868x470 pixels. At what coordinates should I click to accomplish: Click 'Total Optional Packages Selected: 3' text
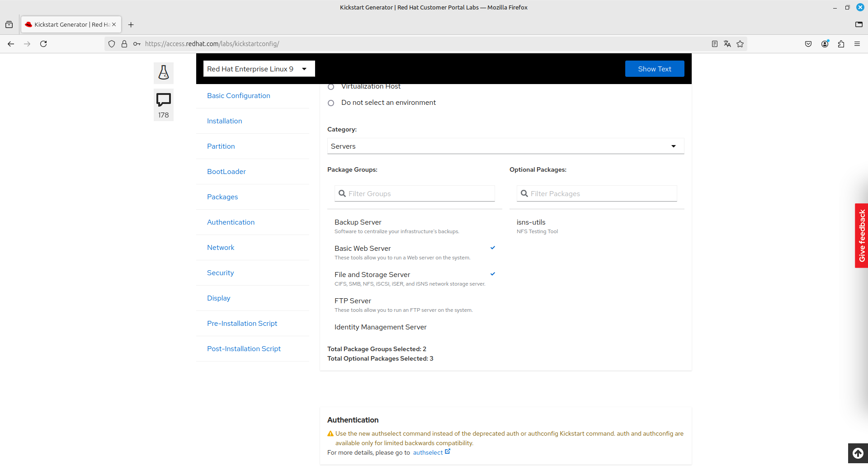tap(380, 358)
